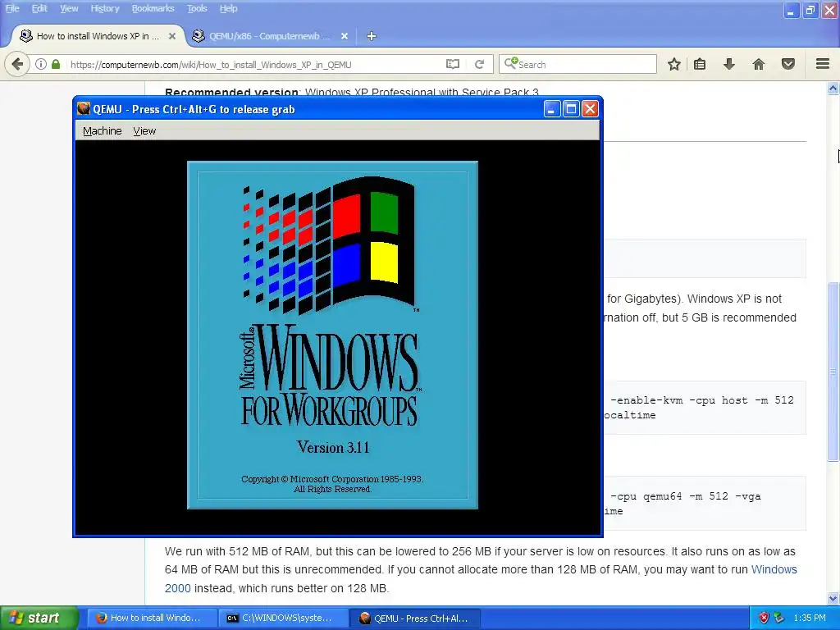The image size is (840, 630).
Task: Go to the Firefox Home icon
Action: coord(759,64)
